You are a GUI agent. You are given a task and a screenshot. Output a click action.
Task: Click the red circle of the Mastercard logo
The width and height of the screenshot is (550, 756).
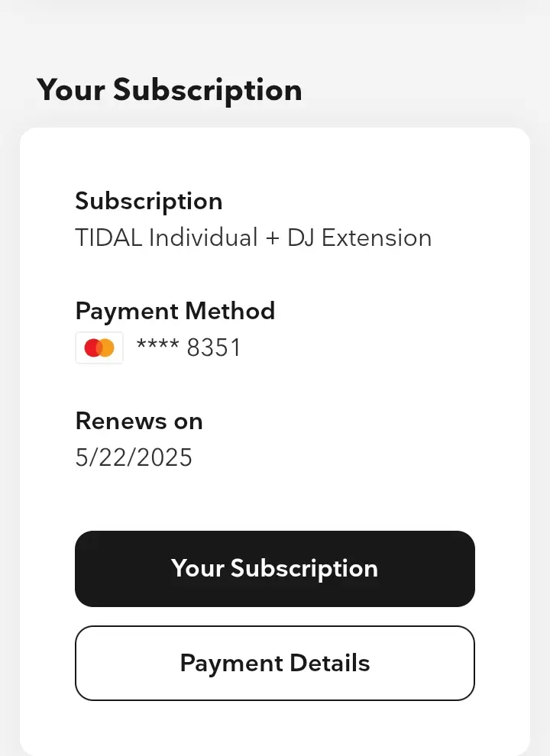92,347
